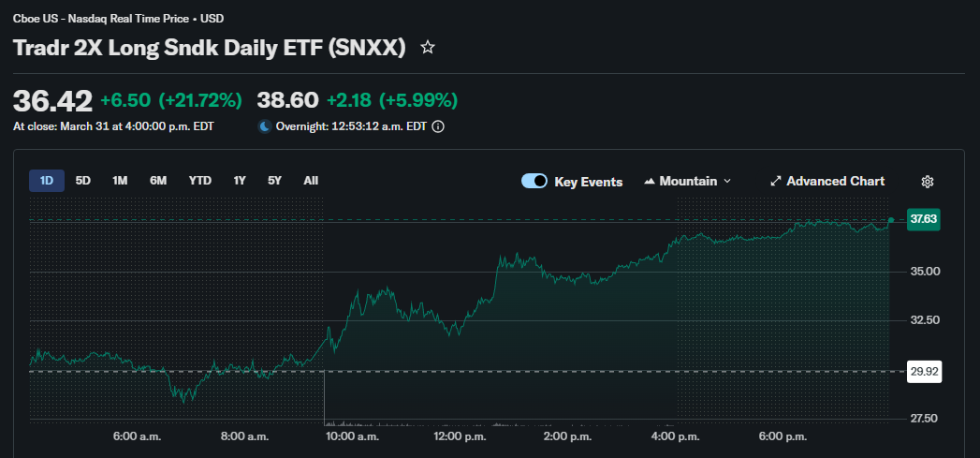Viewport: 980px width, 458px height.
Task: Click the 'At close: March 31' timestamp
Action: 113,126
